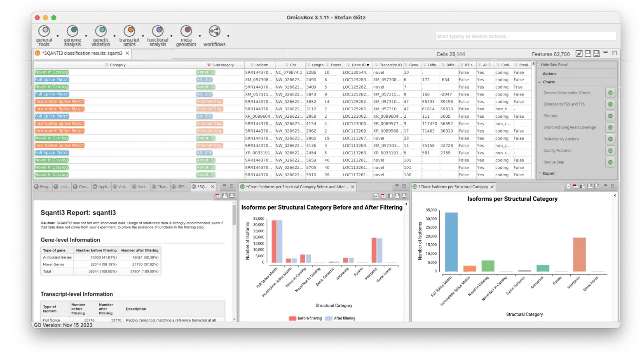Open the Category column filter
The width and height of the screenshot is (644, 352).
click(x=107, y=65)
